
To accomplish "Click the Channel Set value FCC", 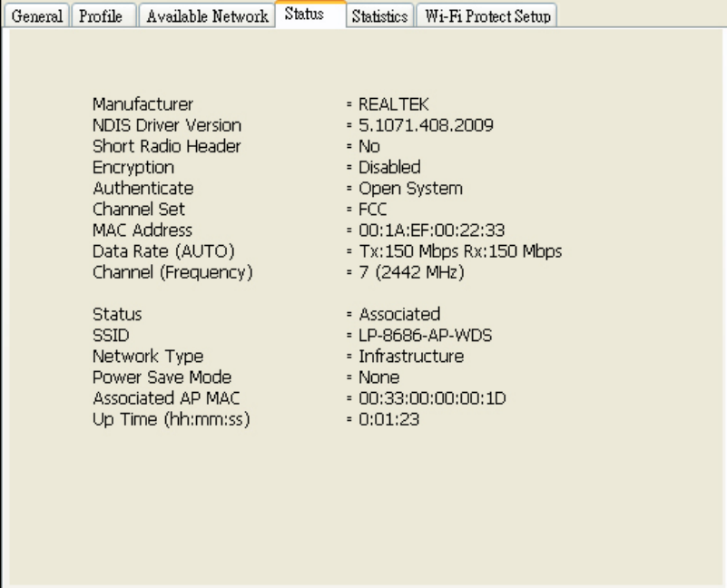I will click(375, 210).
